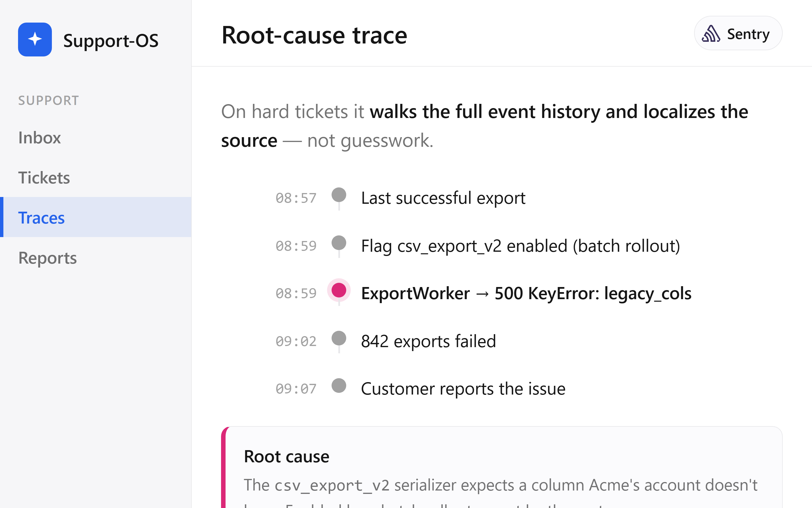Click the SUPPORT section label
The height and width of the screenshot is (508, 812).
49,100
